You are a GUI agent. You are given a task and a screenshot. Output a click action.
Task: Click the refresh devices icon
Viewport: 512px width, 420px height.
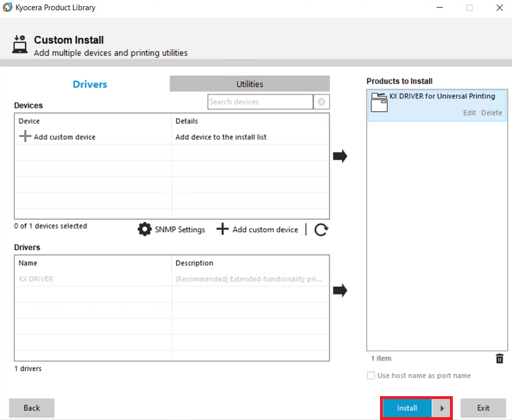(321, 230)
